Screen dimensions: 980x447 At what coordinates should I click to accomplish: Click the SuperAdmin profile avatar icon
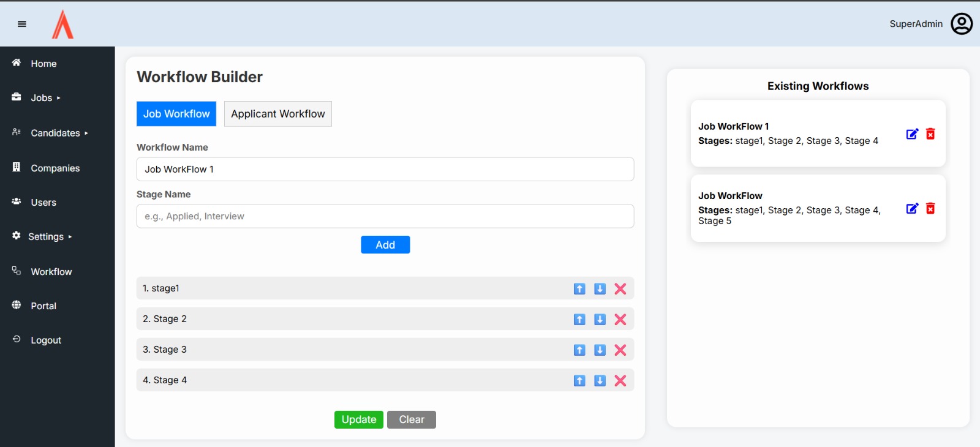point(961,24)
